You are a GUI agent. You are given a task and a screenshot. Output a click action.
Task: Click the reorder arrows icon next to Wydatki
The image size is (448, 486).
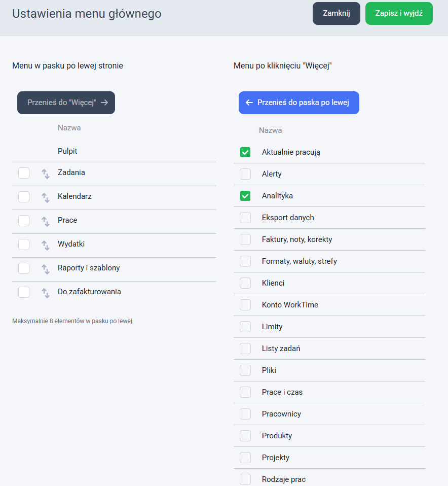click(x=46, y=246)
